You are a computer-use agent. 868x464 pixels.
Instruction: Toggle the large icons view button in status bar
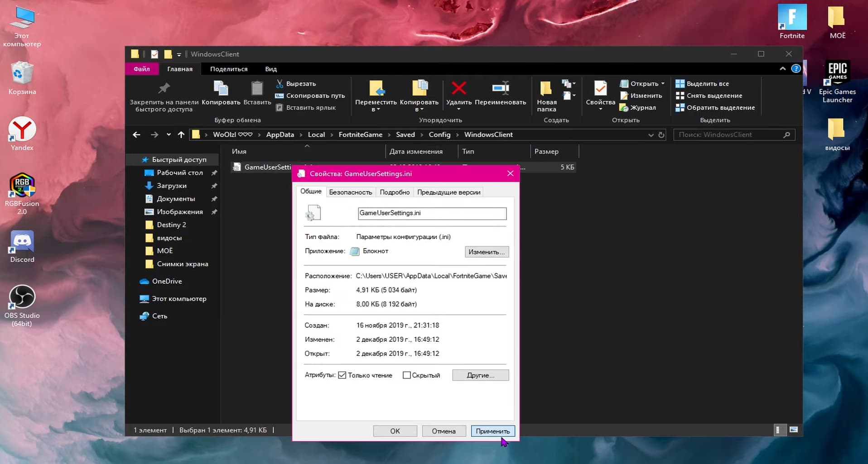(x=794, y=430)
